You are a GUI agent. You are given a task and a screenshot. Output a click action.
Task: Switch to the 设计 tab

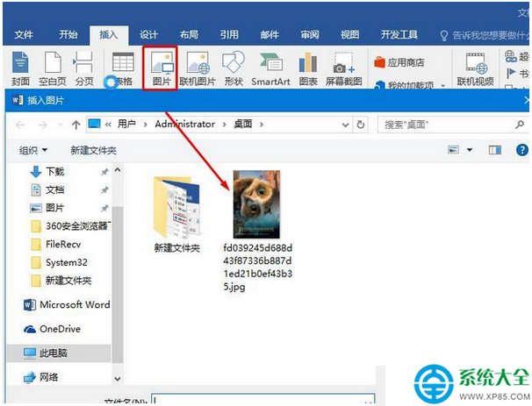pyautogui.click(x=148, y=34)
